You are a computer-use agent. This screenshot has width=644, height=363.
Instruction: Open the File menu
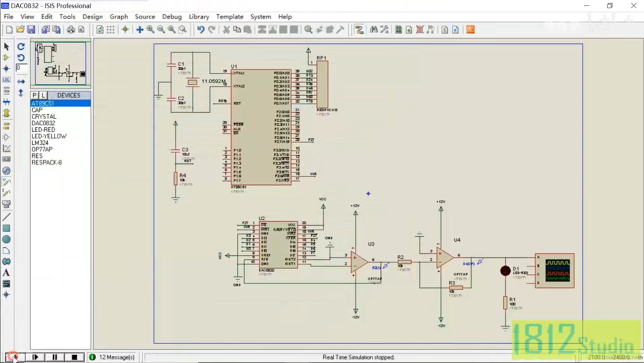tap(8, 16)
